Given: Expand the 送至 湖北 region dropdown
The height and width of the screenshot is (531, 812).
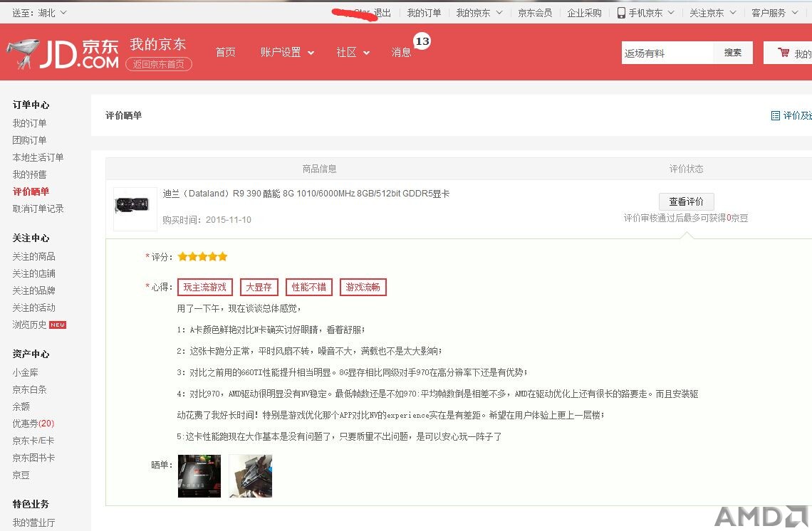Looking at the screenshot, I should 39,12.
